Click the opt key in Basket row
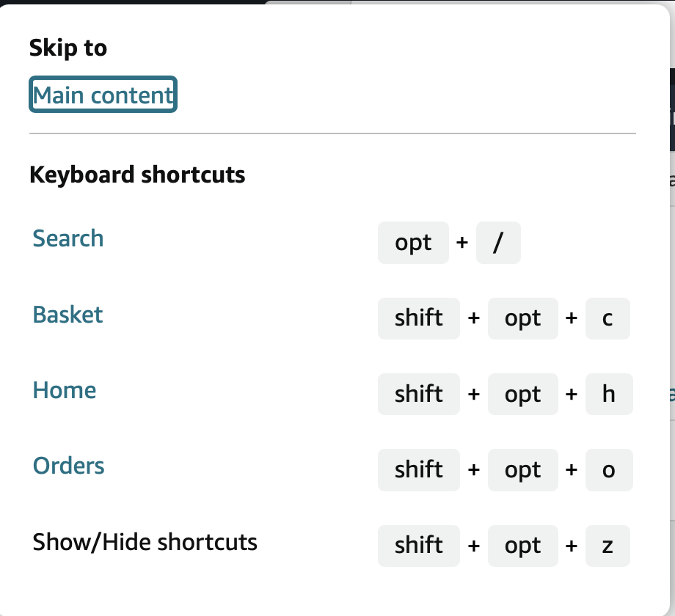The image size is (675, 616). coord(522,318)
